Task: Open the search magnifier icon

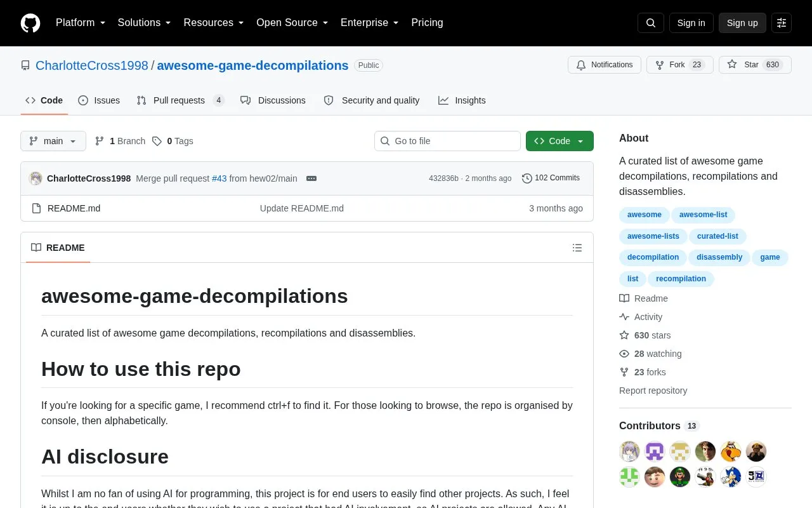Action: 651,23
